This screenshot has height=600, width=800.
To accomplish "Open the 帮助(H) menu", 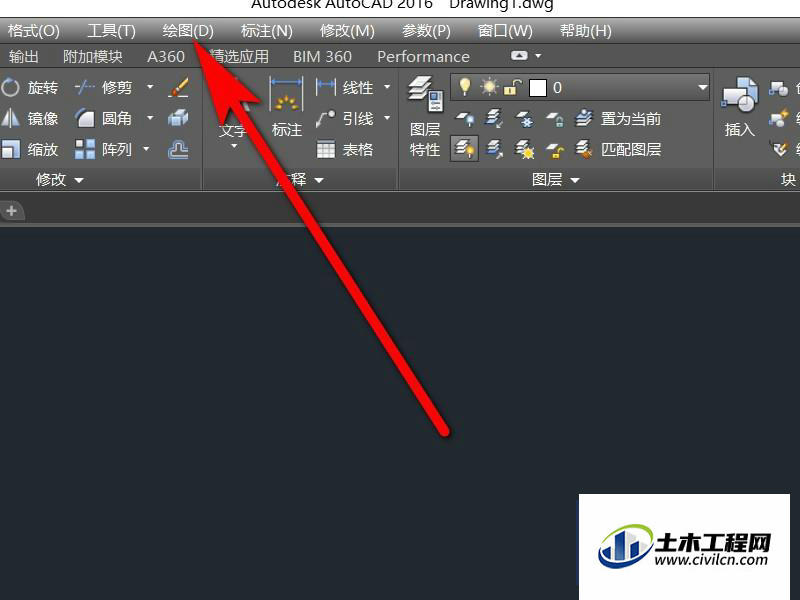I will click(586, 31).
